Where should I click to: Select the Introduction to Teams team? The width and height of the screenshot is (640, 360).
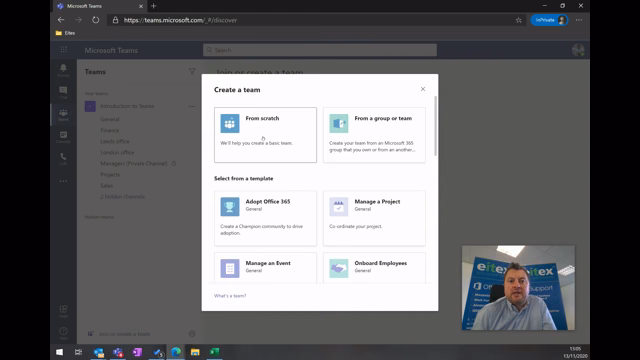coord(127,106)
